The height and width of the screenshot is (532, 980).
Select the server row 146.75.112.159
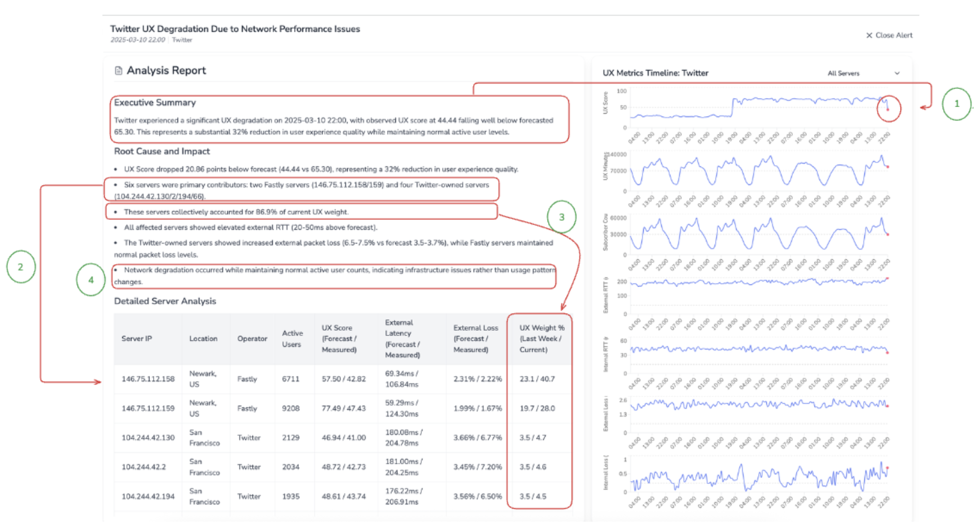click(148, 408)
